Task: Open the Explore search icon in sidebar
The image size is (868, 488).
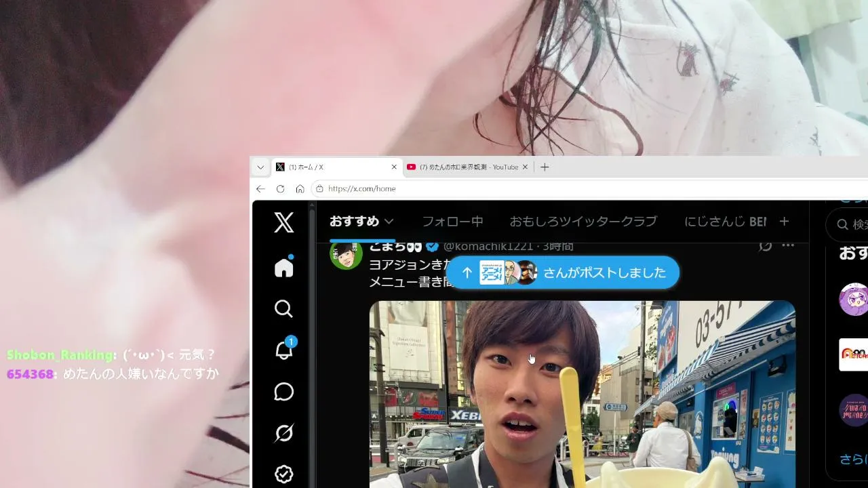Action: pyautogui.click(x=284, y=309)
